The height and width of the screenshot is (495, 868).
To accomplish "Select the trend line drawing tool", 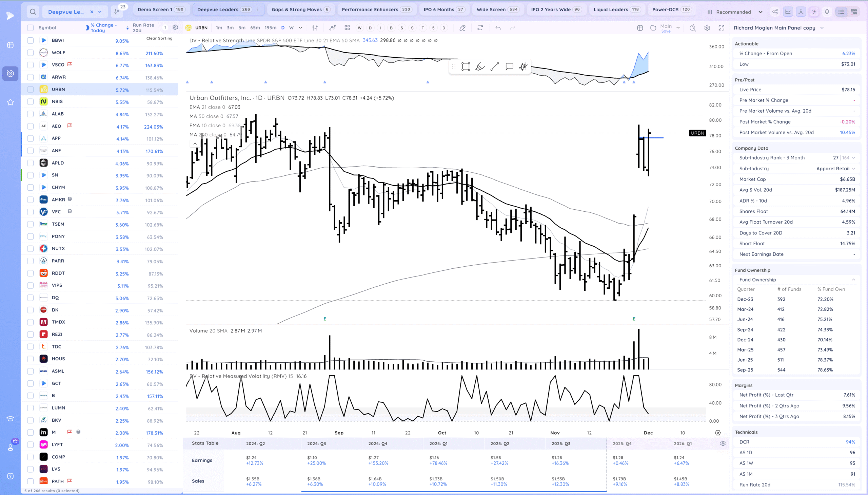I will pos(495,66).
